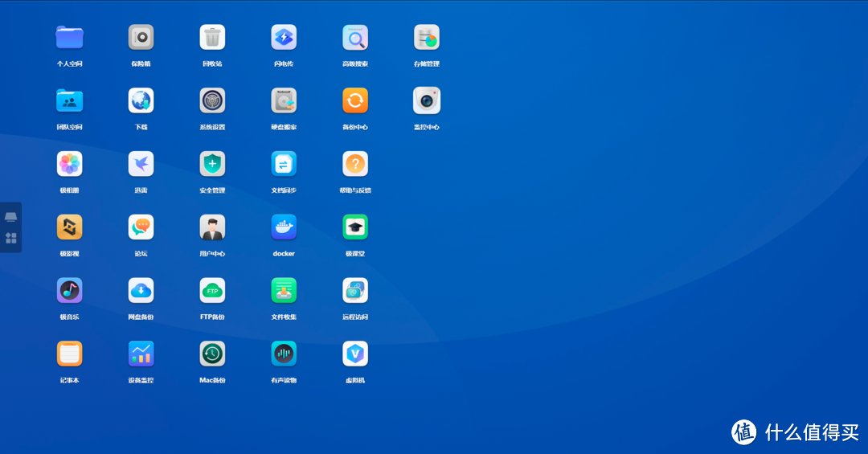Open the 极音乐 music app
The height and width of the screenshot is (454, 868).
70,290
